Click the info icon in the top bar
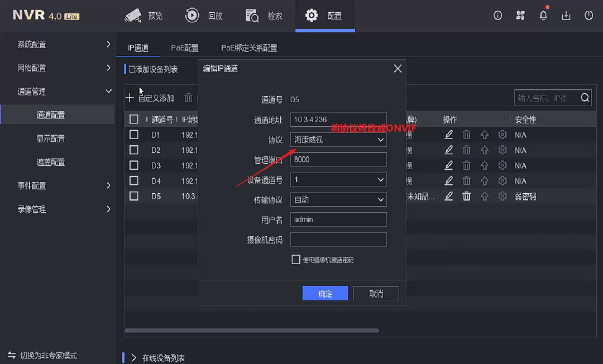This screenshot has height=364, width=603. click(497, 16)
